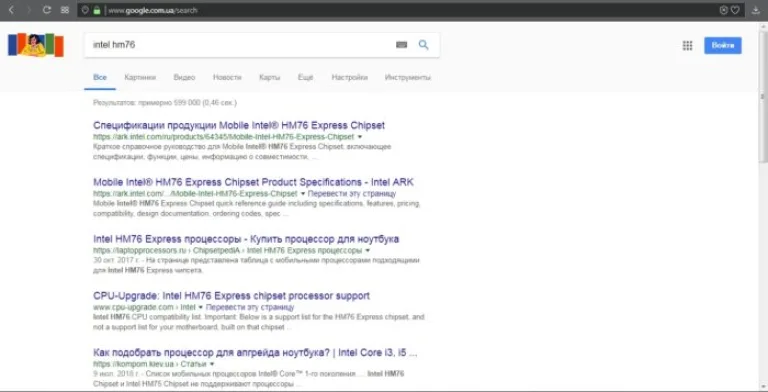This screenshot has width=768, height=392.
Task: Expand the arrow next to laptopprocessors.ru URL
Action: (x=367, y=250)
